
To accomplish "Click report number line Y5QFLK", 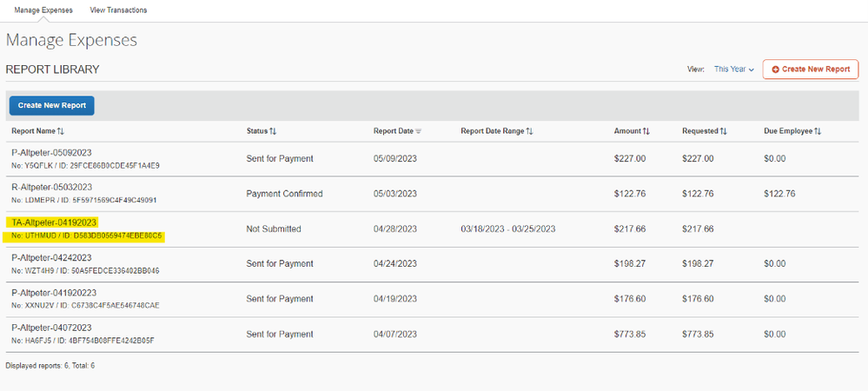I will [86, 166].
